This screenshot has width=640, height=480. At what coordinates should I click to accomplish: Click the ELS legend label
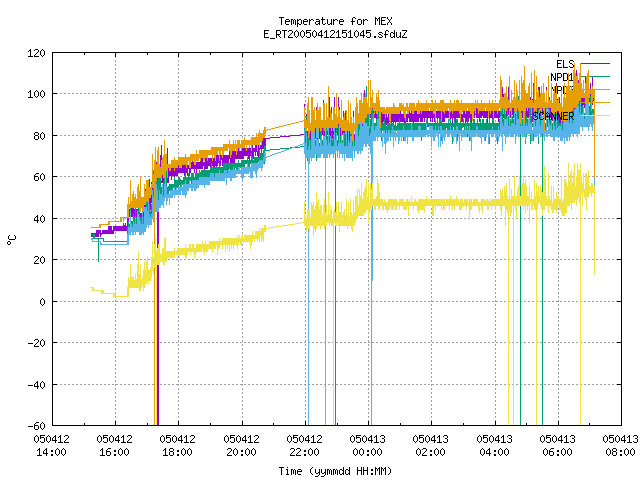[565, 64]
